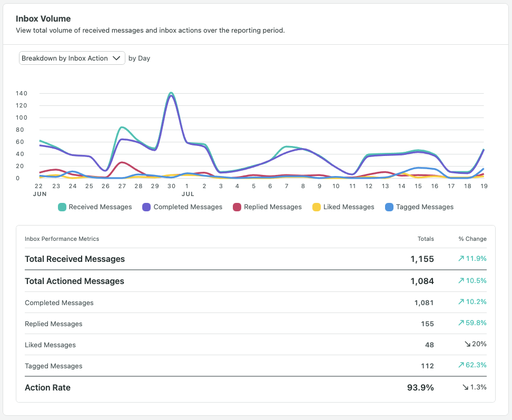The width and height of the screenshot is (512, 420).
Task: Hide Tagged Messages series via legend label
Action: coord(425,207)
